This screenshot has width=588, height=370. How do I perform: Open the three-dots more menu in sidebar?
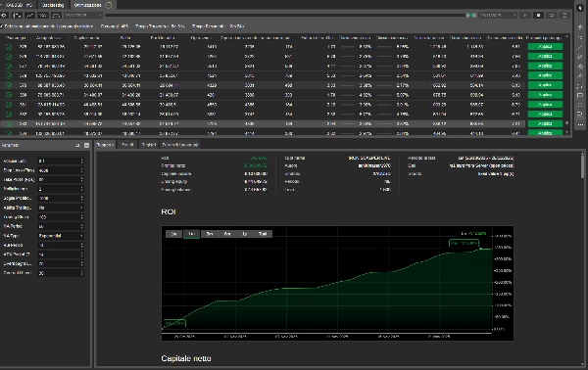(580, 124)
